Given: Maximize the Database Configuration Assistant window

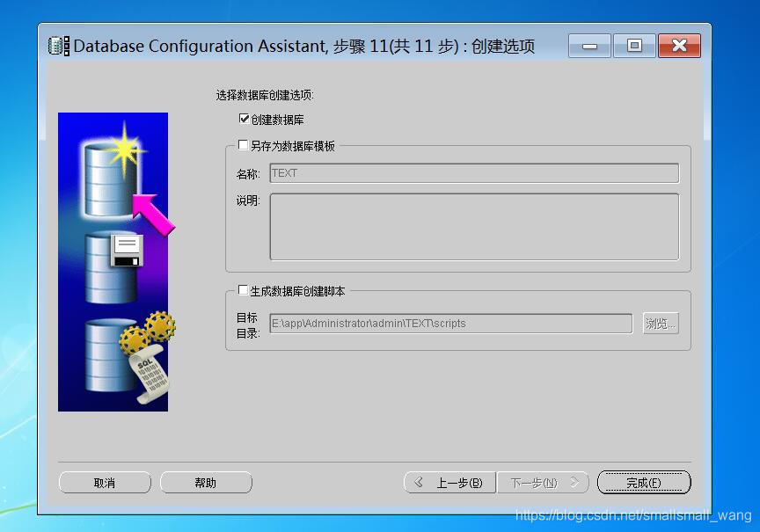Looking at the screenshot, I should click(x=634, y=46).
